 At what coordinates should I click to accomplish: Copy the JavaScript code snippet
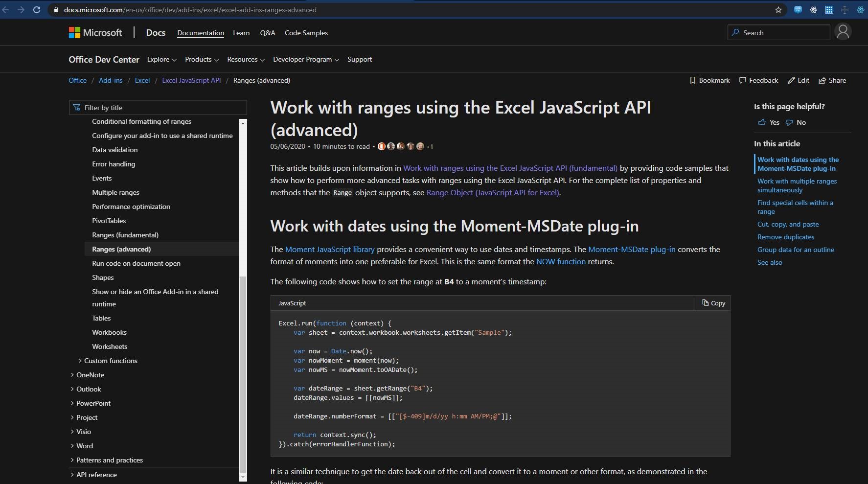pyautogui.click(x=713, y=303)
